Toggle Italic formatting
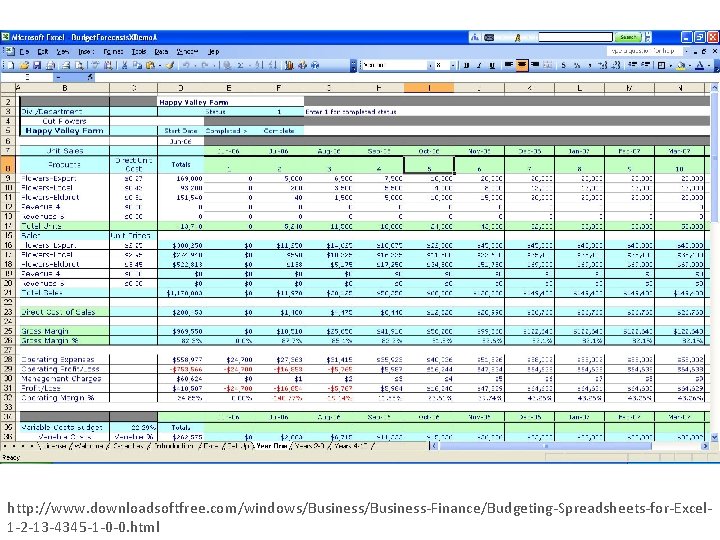This screenshot has width=720, height=540. [479, 65]
